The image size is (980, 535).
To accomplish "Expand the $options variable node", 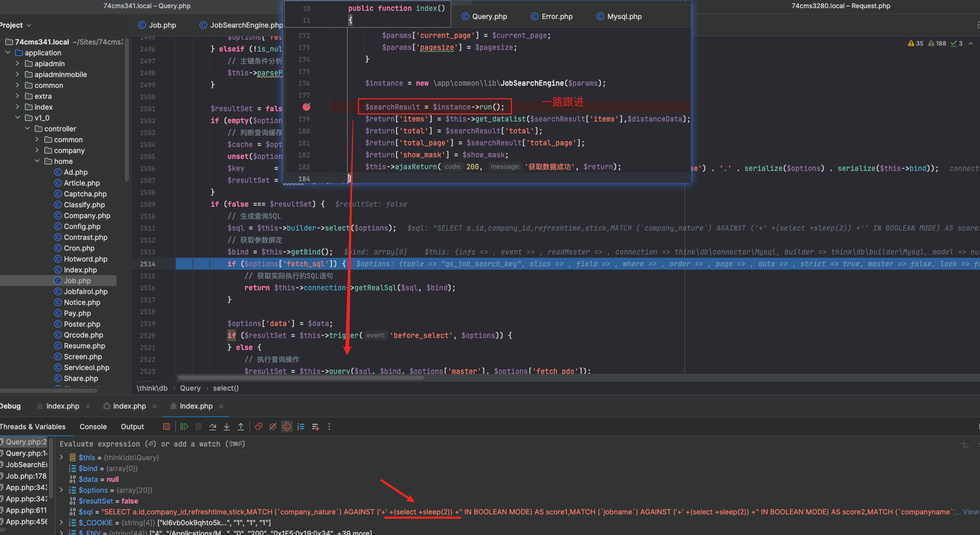I will [x=61, y=490].
